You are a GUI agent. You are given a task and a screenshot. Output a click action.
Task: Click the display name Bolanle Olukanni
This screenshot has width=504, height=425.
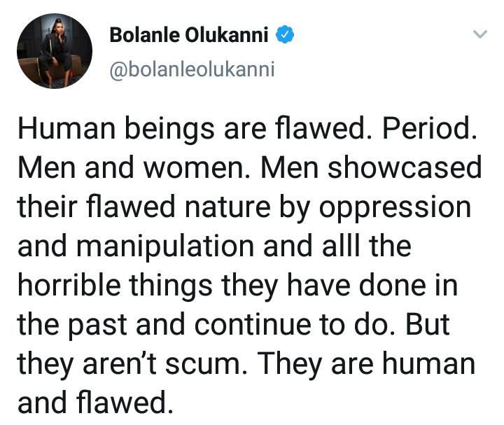(x=189, y=35)
